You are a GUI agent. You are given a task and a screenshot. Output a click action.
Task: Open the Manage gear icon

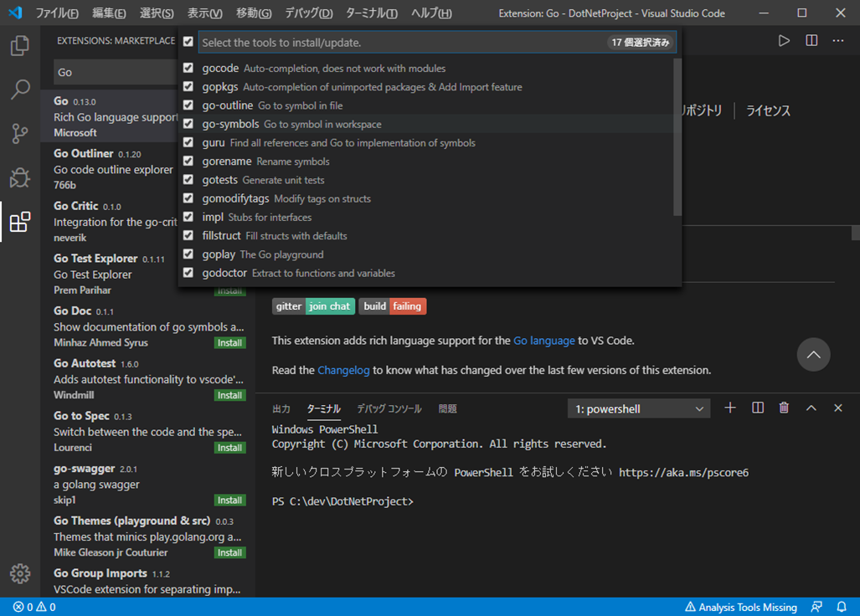(20, 573)
